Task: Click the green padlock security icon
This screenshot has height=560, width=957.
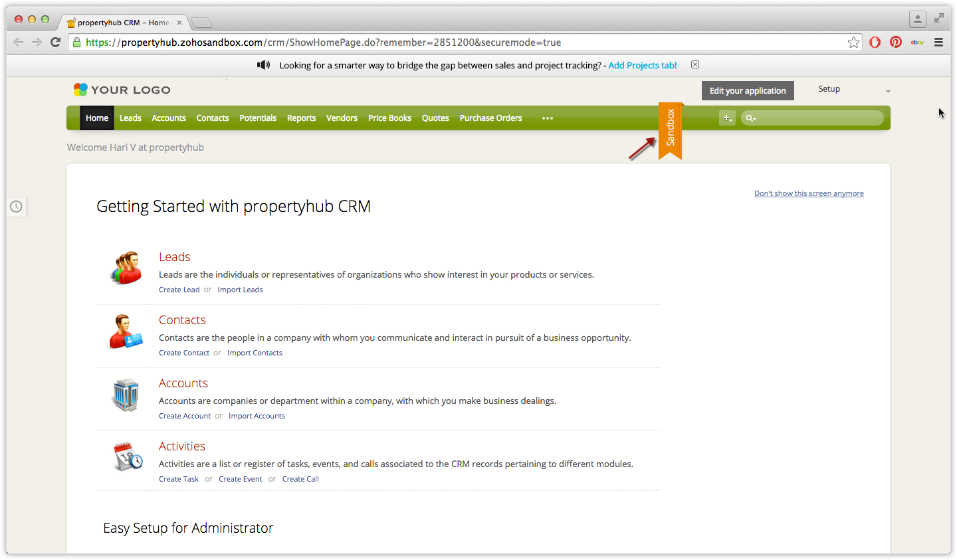Action: click(77, 42)
